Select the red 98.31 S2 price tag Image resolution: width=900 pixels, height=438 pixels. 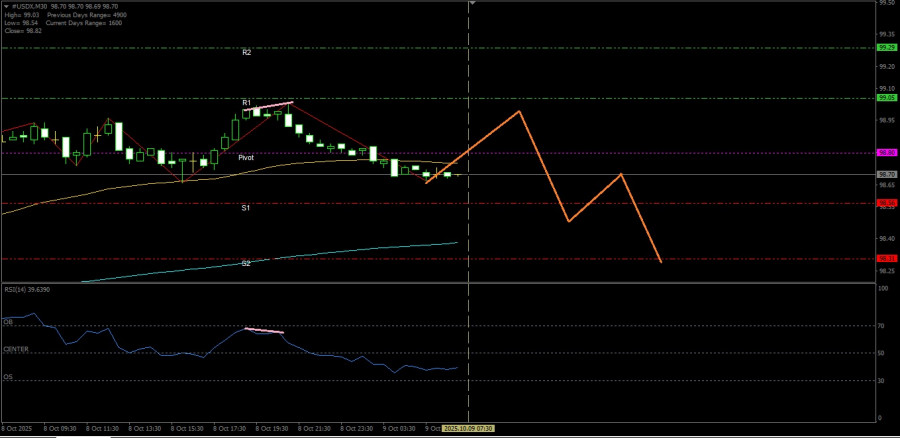(886, 258)
